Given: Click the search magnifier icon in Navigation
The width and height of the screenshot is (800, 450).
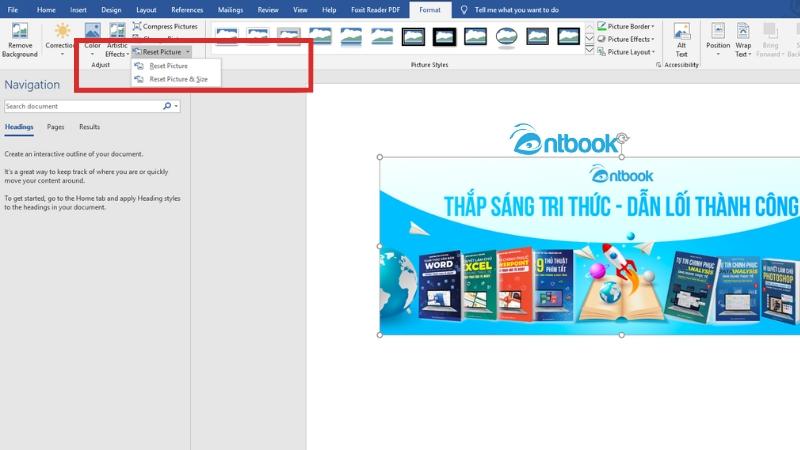Looking at the screenshot, I should [x=167, y=106].
